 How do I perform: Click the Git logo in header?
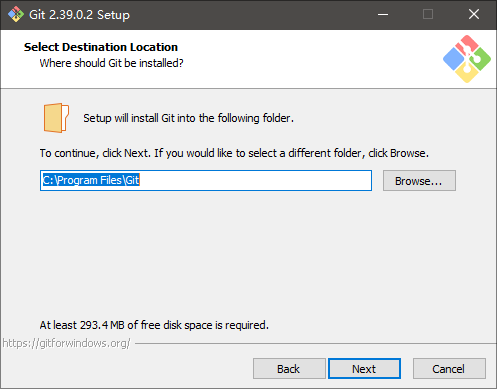coord(467,59)
